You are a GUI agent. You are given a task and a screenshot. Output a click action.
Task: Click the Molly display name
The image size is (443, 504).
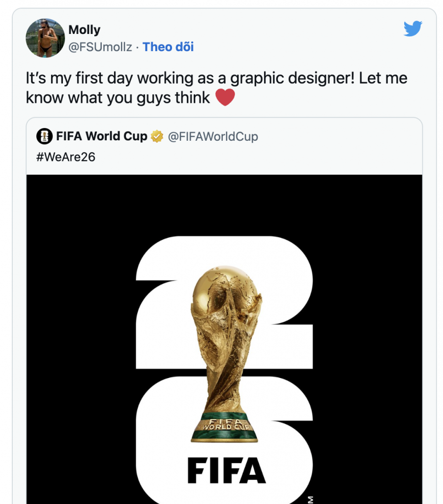point(85,30)
